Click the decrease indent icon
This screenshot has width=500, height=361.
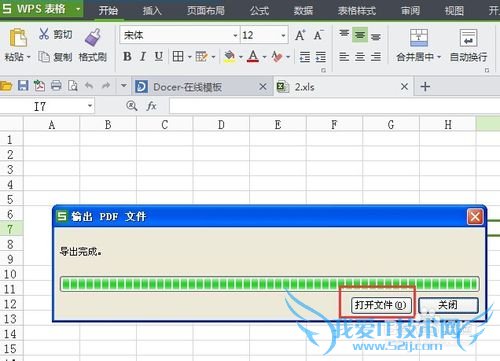tap(305, 57)
